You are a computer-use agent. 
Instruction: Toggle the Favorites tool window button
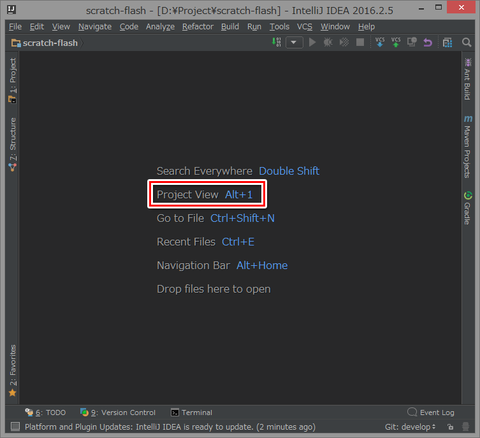pyautogui.click(x=13, y=371)
